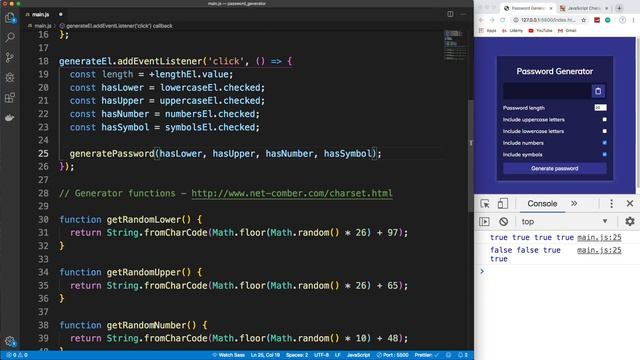Open the VS Code Explorer icon
Image resolution: width=640 pixels, height=360 pixels.
[10, 18]
